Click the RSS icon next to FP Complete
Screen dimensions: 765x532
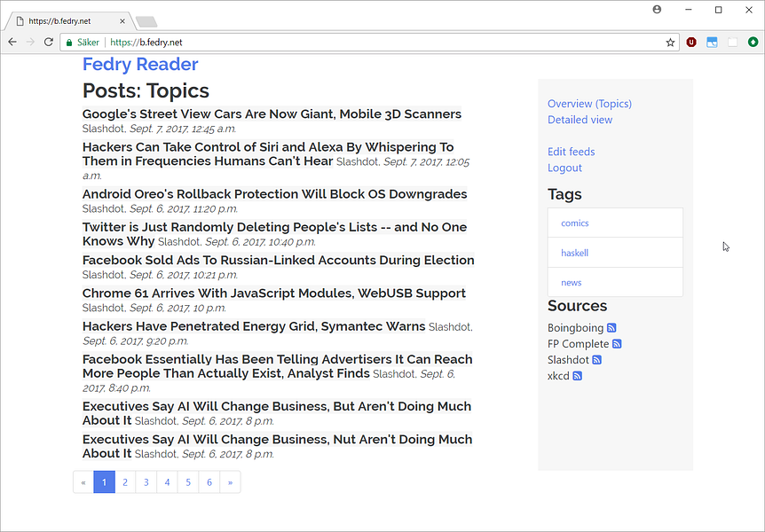click(x=617, y=344)
